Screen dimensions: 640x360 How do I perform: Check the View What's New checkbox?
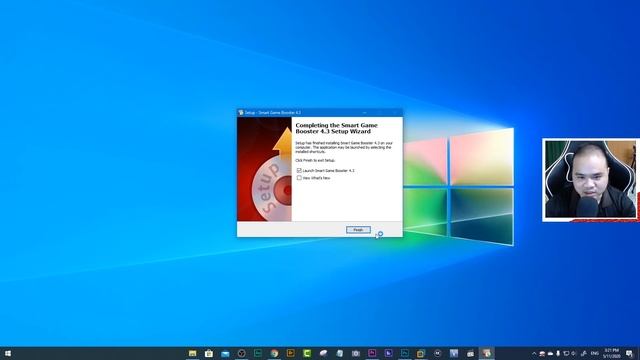[299, 178]
